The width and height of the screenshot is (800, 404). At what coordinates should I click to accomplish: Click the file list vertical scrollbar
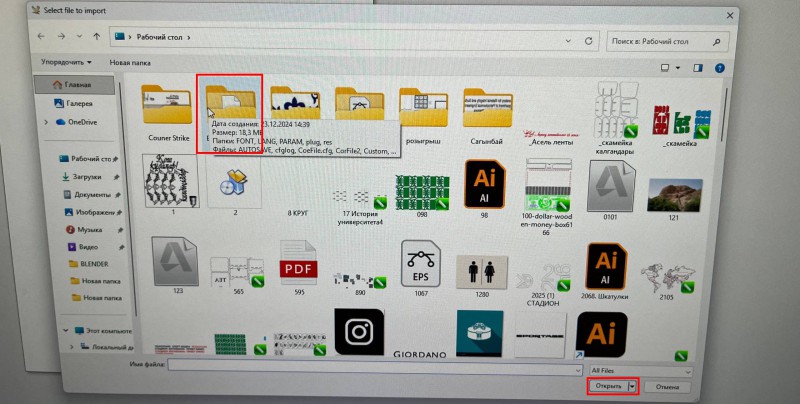[725, 117]
